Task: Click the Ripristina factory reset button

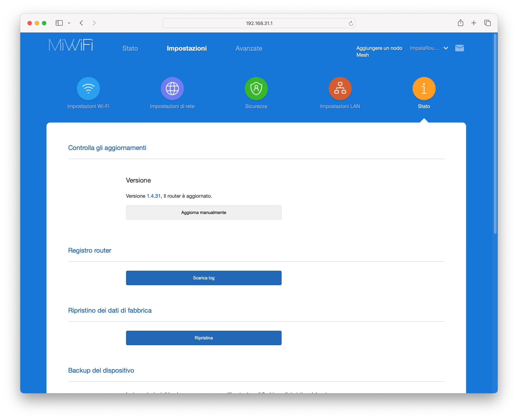Action: (x=204, y=338)
